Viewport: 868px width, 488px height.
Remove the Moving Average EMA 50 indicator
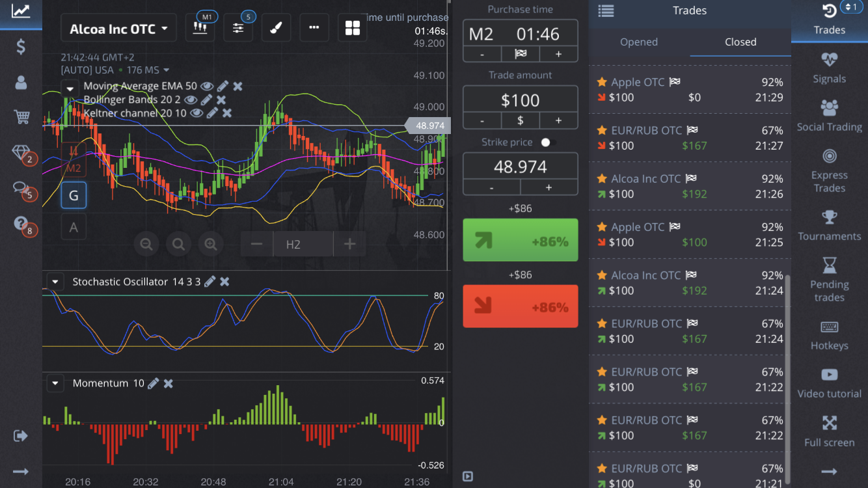click(238, 86)
